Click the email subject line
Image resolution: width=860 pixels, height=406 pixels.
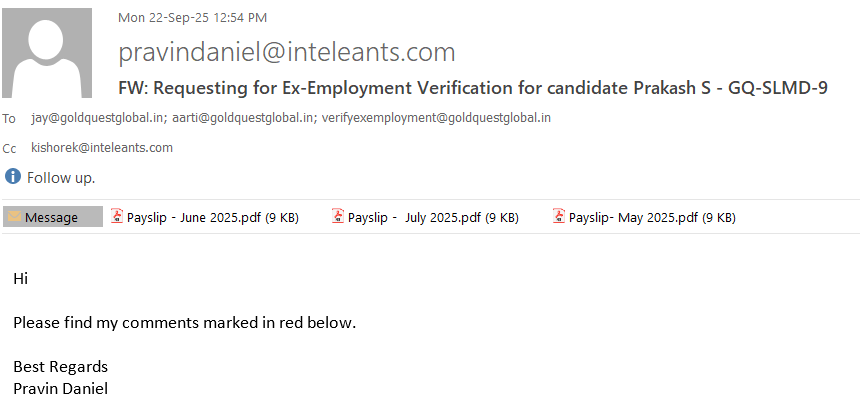[472, 87]
